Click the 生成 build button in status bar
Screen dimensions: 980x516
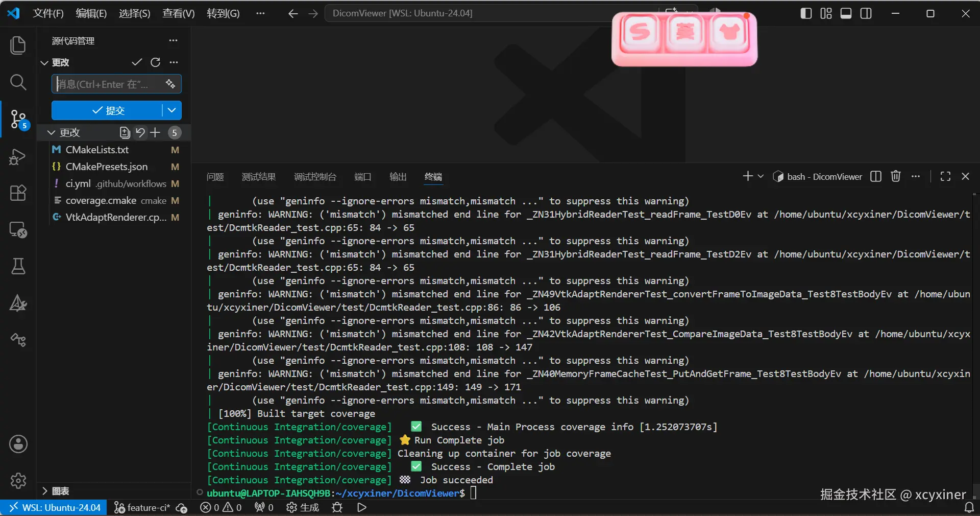coord(303,507)
